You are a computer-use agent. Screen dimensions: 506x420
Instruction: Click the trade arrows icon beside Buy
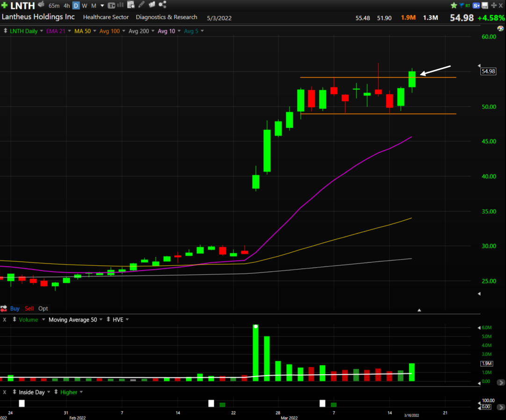(4, 308)
